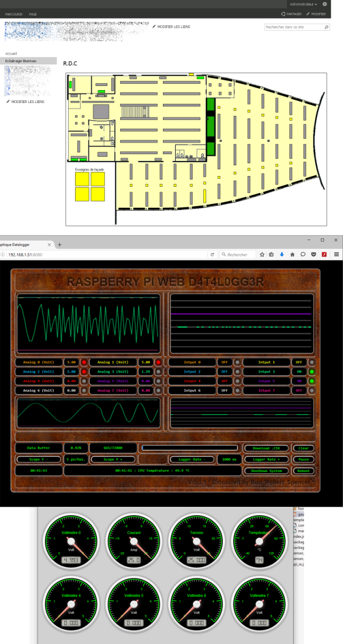Click the ShutDown System button
This screenshot has width=343, height=644.
[266, 471]
